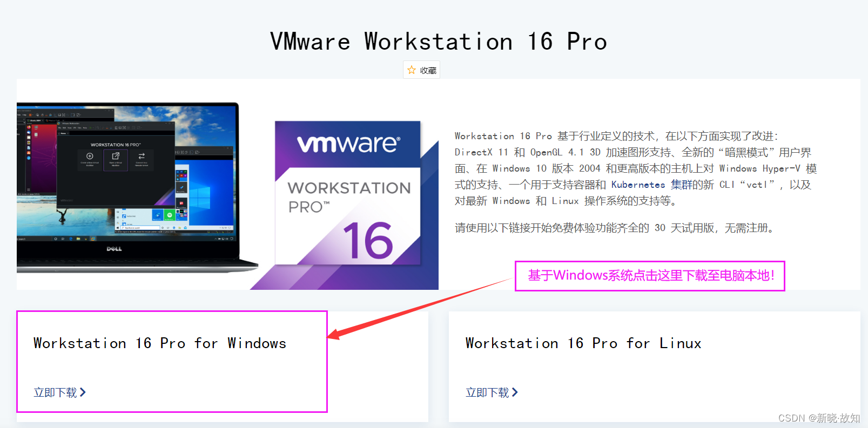Viewport: 868px width, 428px height.
Task: Click the connect to server arrows icon
Action: [x=142, y=156]
